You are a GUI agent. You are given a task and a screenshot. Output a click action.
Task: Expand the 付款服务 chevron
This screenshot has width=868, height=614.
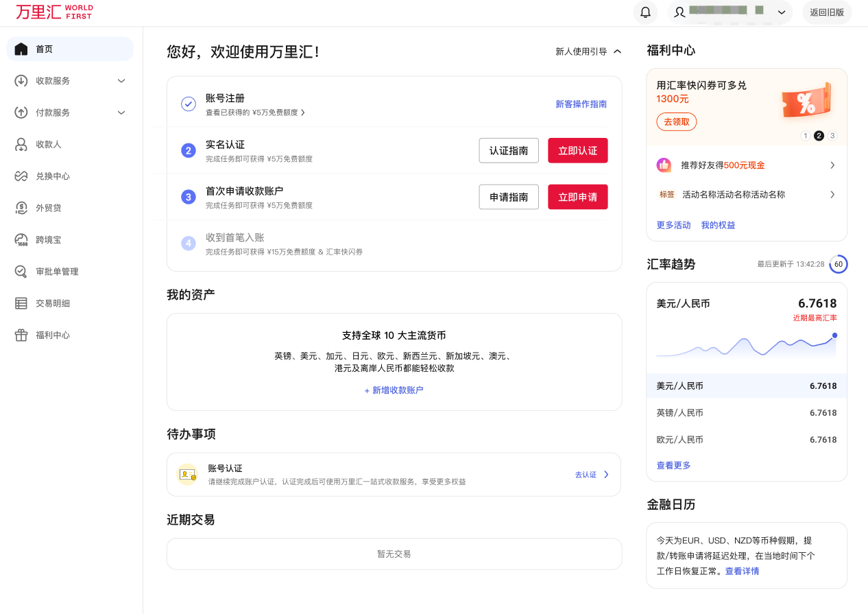[121, 113]
